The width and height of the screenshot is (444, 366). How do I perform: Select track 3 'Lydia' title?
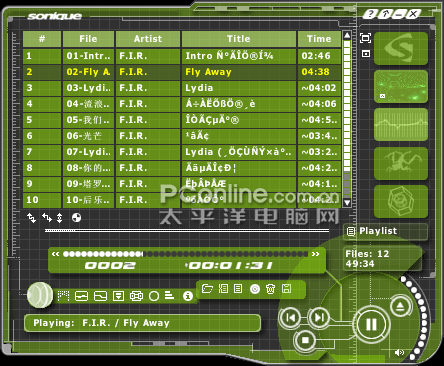pyautogui.click(x=239, y=88)
